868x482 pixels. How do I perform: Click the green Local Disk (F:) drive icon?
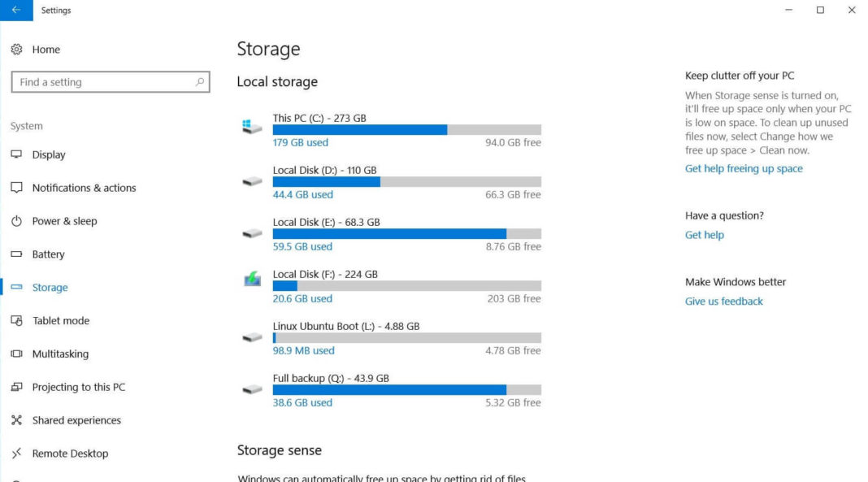point(251,280)
